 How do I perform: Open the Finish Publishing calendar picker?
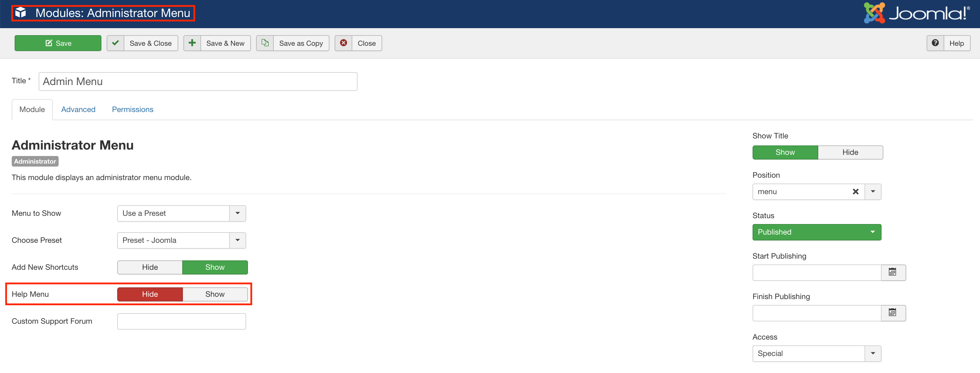point(892,313)
